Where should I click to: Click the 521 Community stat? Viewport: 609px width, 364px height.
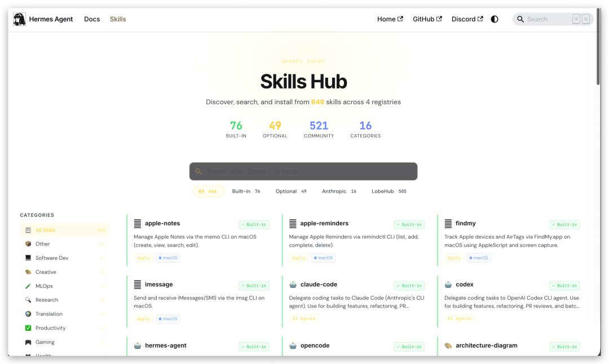click(x=319, y=129)
